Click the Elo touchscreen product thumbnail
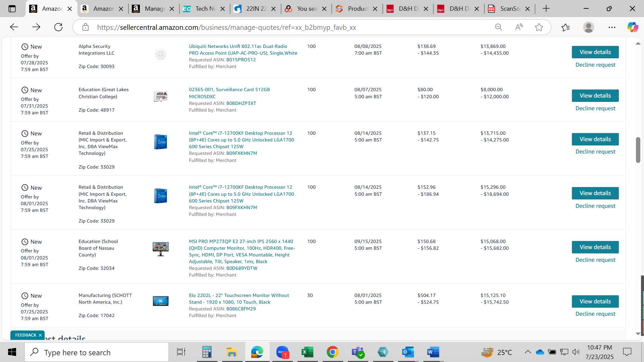644x362 pixels. coord(161,301)
